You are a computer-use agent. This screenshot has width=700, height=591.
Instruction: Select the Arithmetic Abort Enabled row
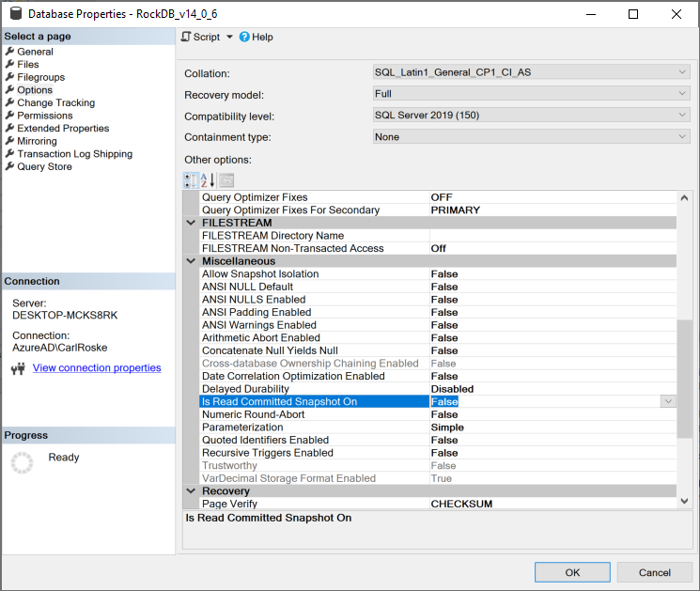click(438, 337)
